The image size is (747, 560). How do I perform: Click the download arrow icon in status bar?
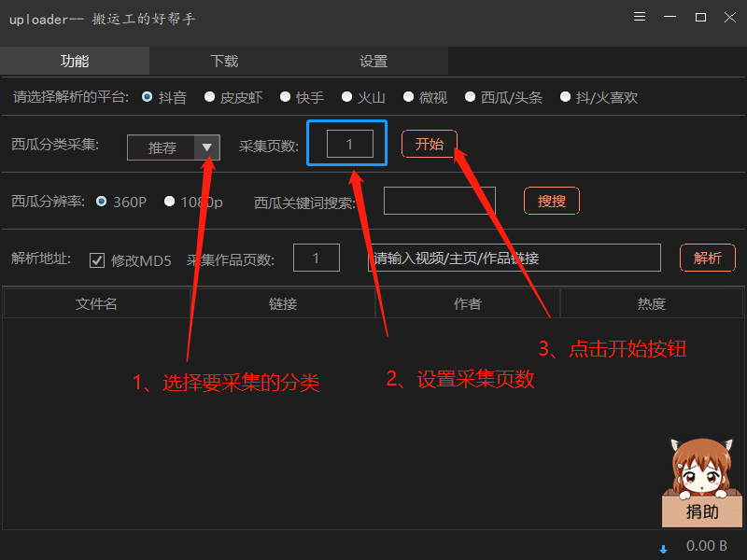[663, 548]
